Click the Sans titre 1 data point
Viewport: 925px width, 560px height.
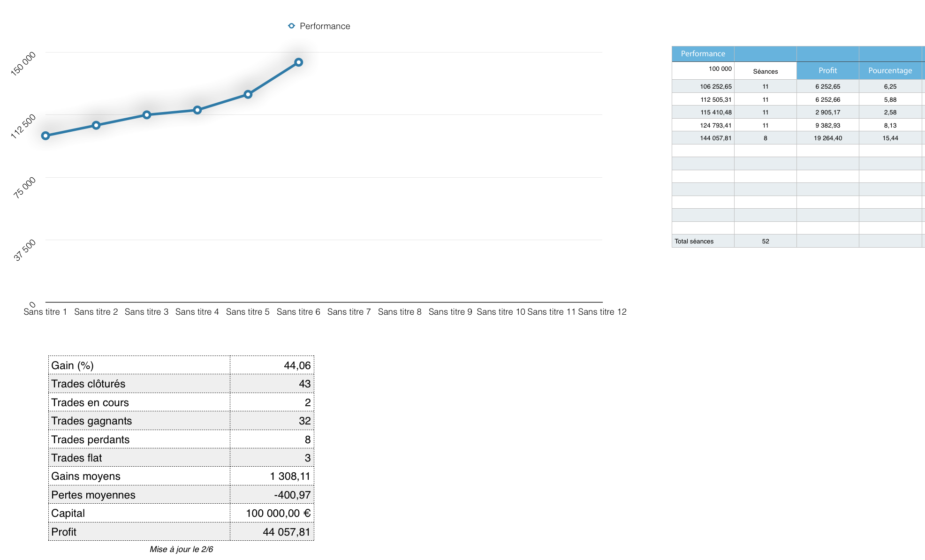pyautogui.click(x=45, y=136)
